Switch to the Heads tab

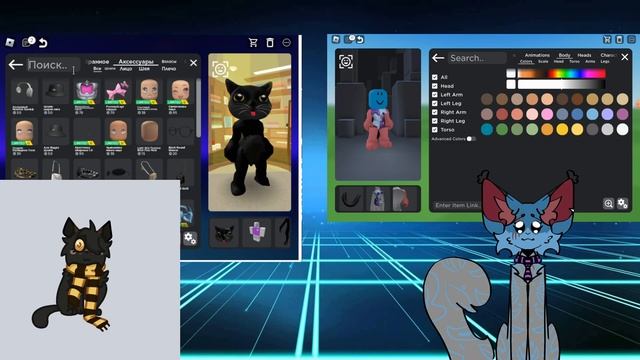[584, 55]
